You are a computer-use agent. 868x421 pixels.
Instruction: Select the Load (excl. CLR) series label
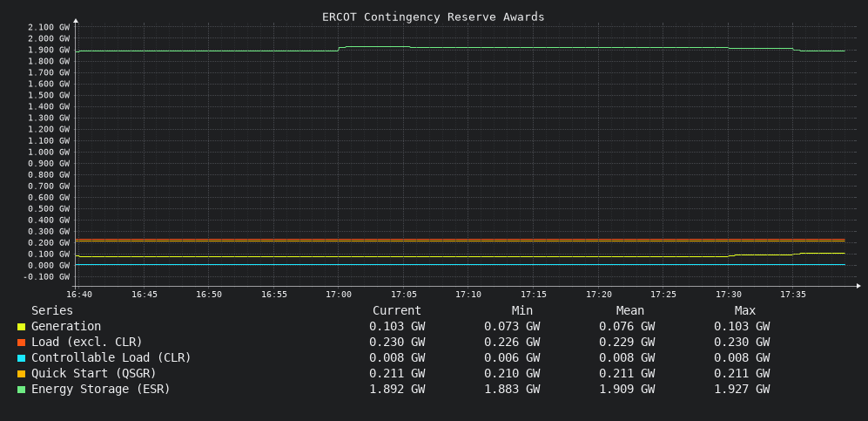[x=87, y=342]
